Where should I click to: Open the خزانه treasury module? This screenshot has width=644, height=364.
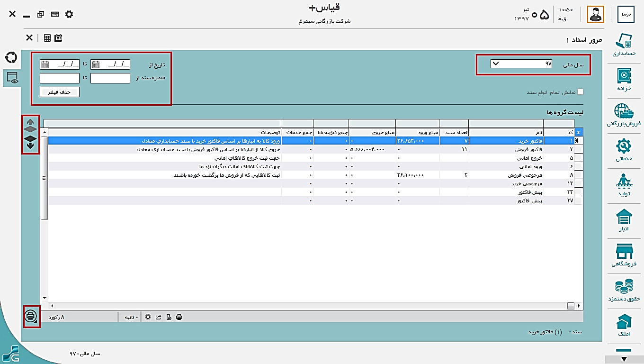[x=624, y=79]
